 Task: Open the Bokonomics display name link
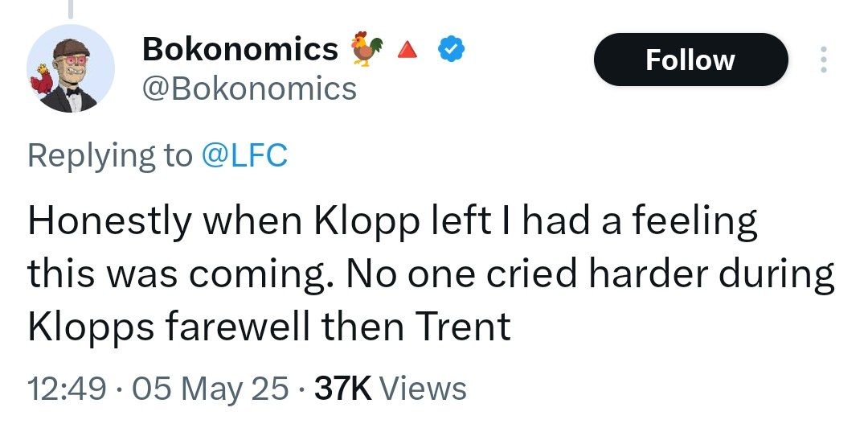(x=240, y=50)
